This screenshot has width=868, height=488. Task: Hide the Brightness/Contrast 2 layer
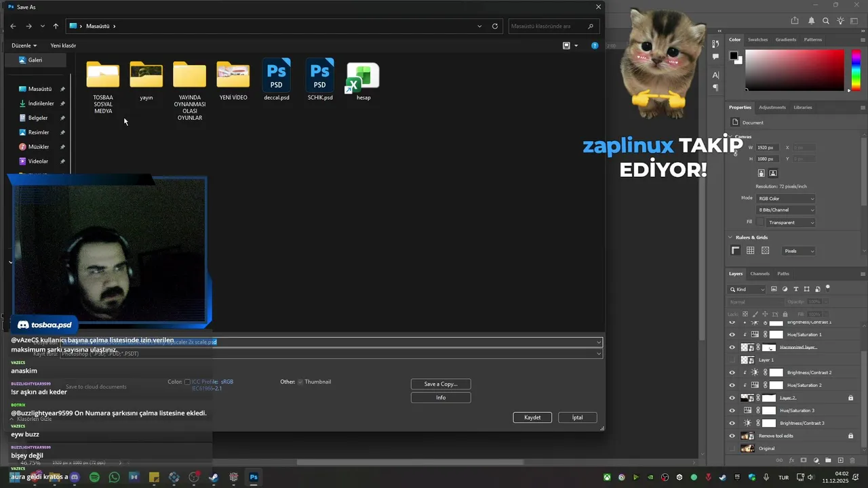[x=732, y=373]
